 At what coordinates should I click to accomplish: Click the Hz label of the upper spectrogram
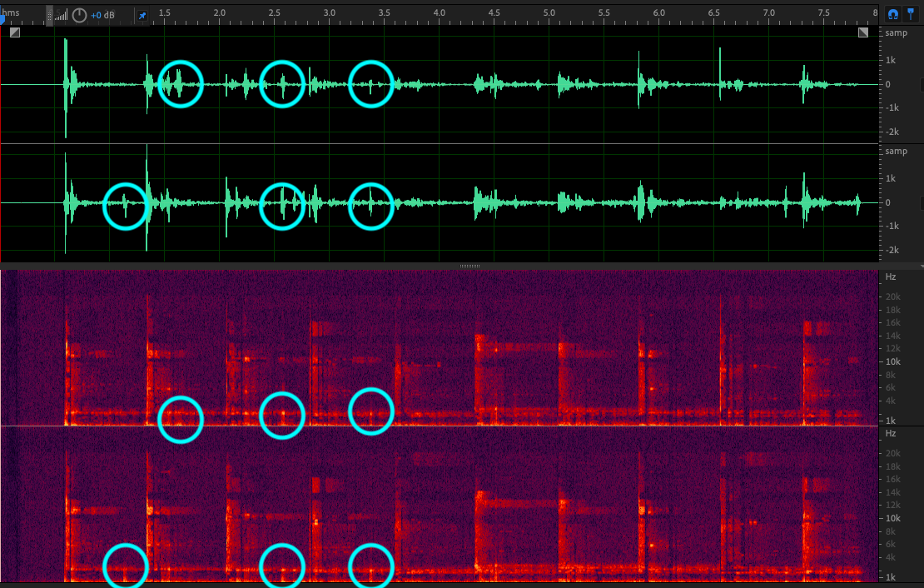891,277
